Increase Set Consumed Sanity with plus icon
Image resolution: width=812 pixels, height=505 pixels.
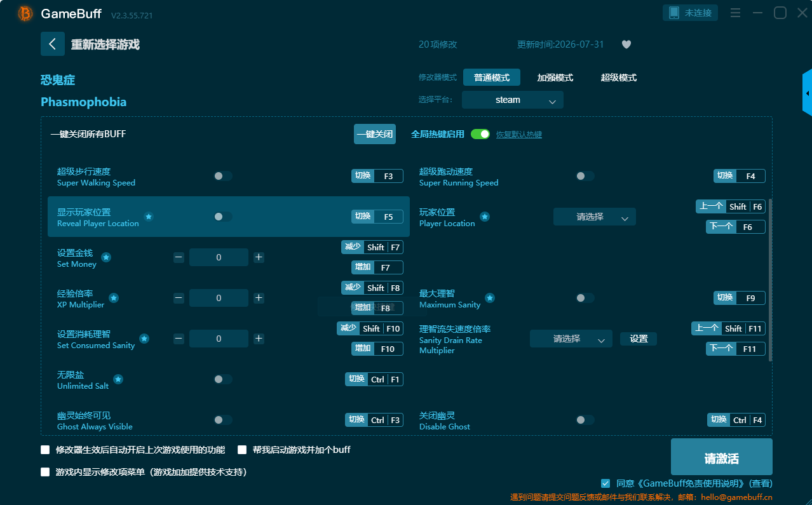[x=259, y=339]
